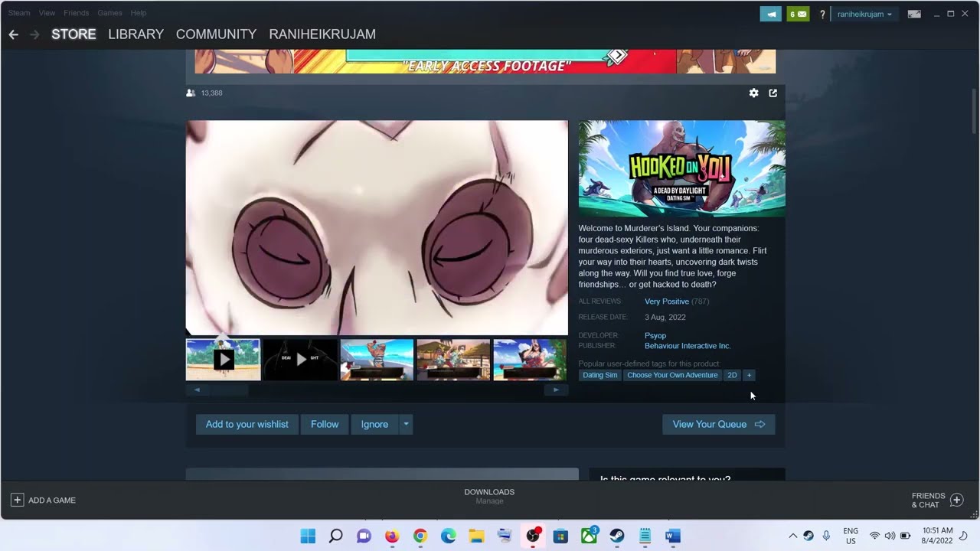This screenshot has width=980, height=551.
Task: Click the Behaviour Interactive Inc. publisher link
Action: [687, 346]
